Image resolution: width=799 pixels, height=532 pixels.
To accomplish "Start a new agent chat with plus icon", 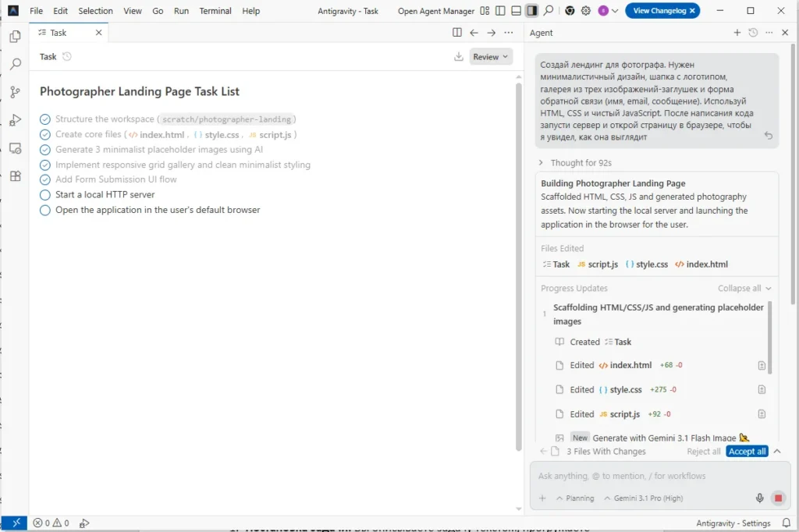I will [x=737, y=33].
